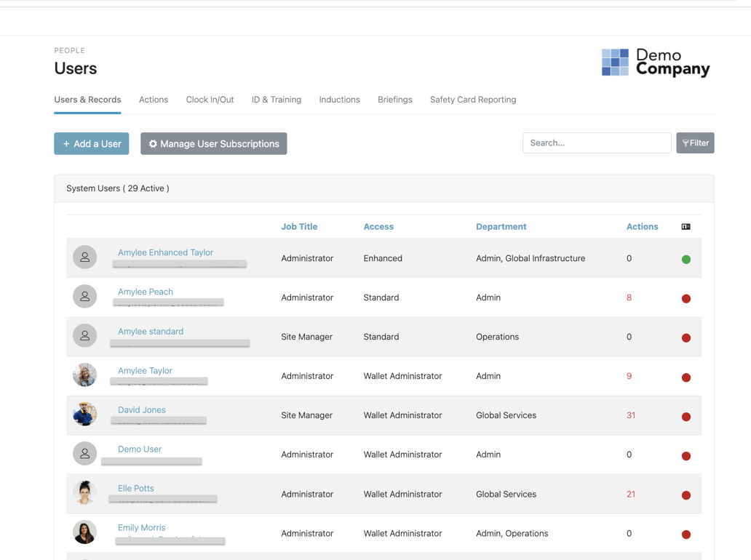Open the Actions tab

coord(154,100)
